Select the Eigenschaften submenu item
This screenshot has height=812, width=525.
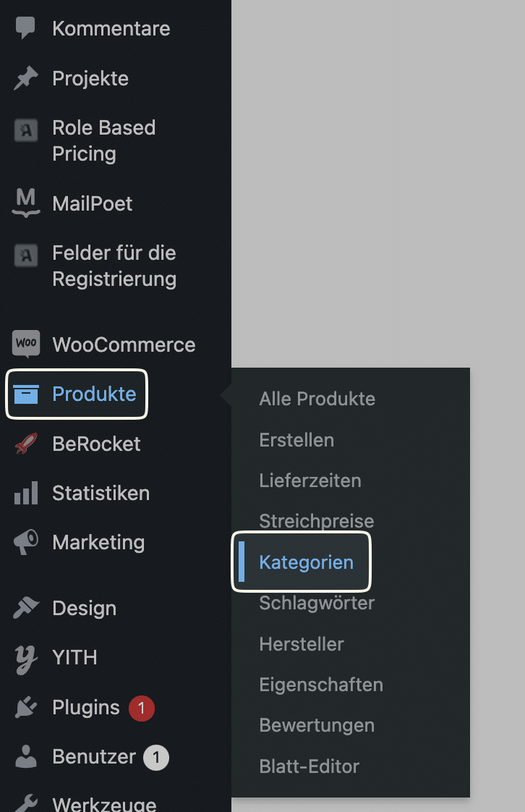click(x=320, y=685)
